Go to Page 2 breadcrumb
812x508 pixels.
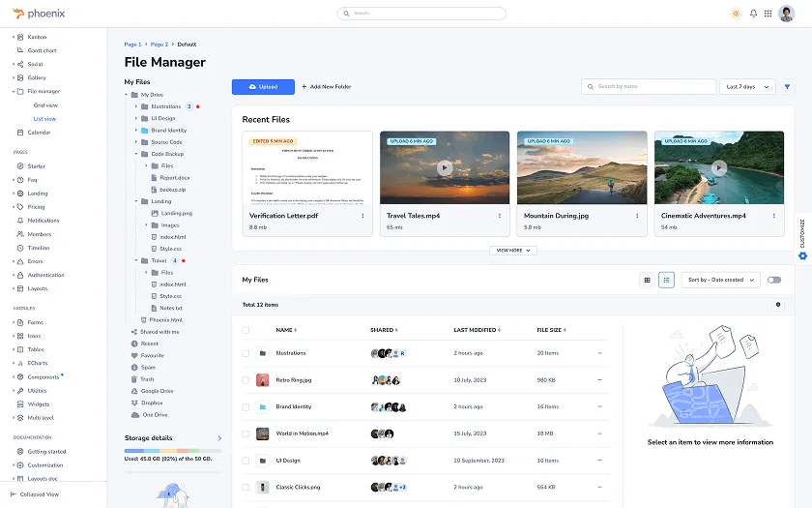[x=159, y=45]
